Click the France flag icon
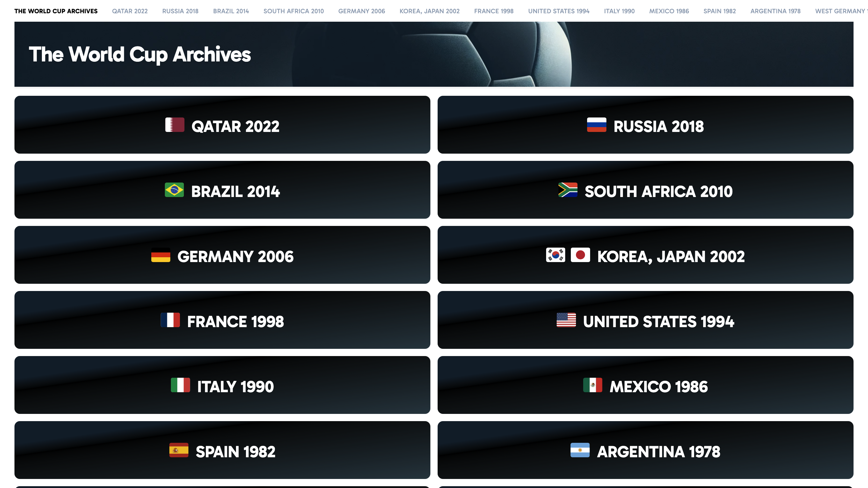 tap(171, 320)
